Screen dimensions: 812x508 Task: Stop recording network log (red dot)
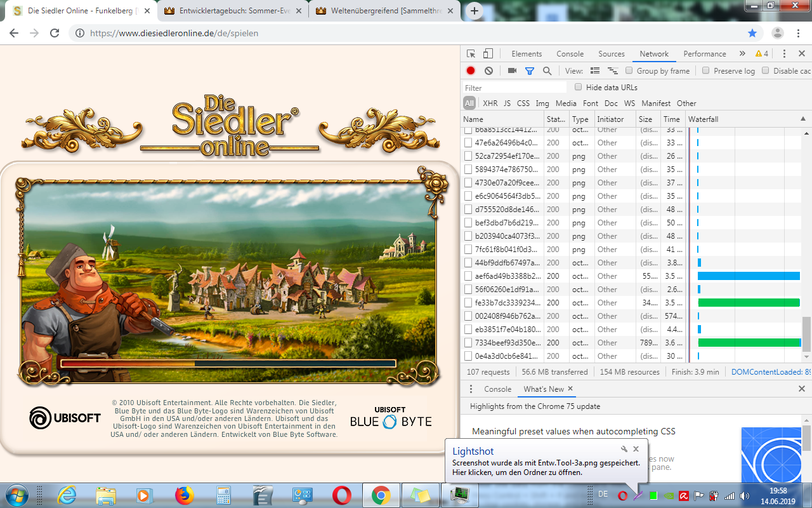point(471,71)
